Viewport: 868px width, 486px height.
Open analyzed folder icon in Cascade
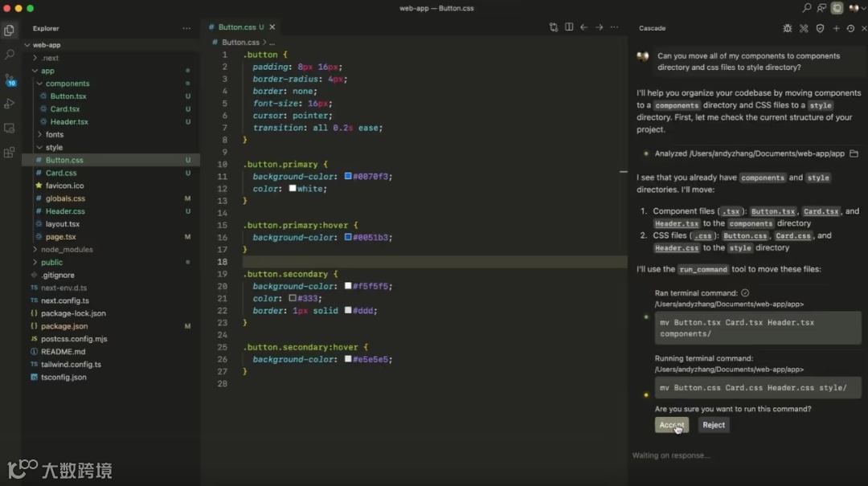click(x=854, y=153)
